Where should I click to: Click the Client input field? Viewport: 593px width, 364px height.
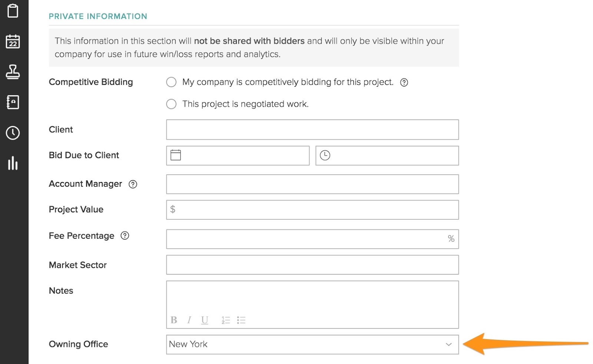point(312,130)
